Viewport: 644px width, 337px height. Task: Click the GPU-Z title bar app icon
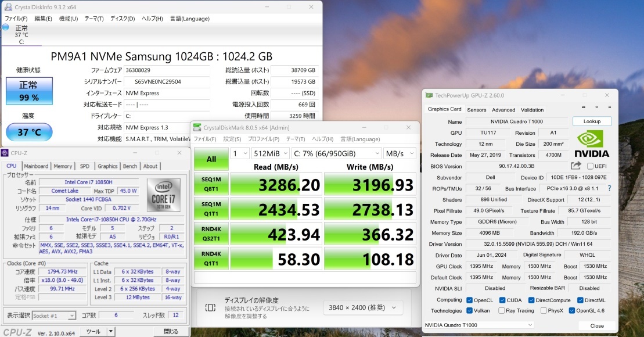pyautogui.click(x=429, y=95)
